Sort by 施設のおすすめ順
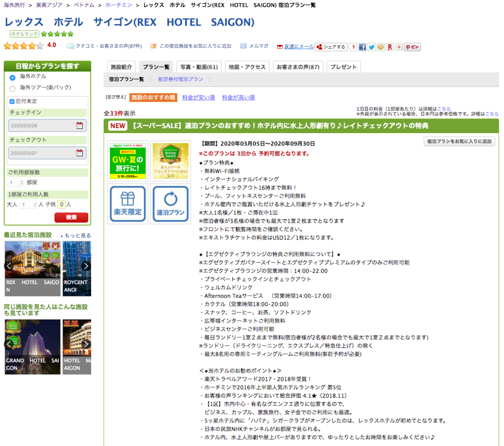The height and width of the screenshot is (446, 504). pyautogui.click(x=153, y=97)
